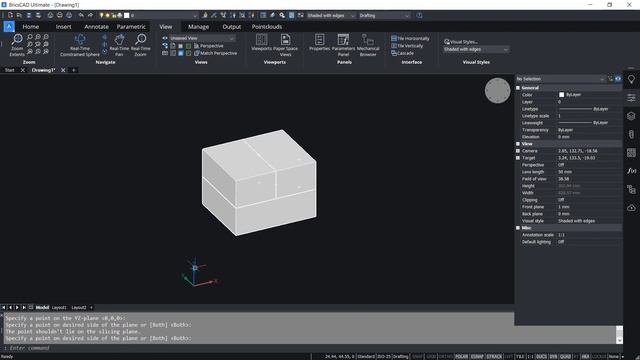Switch to the Layout1 tab

[x=59, y=307]
